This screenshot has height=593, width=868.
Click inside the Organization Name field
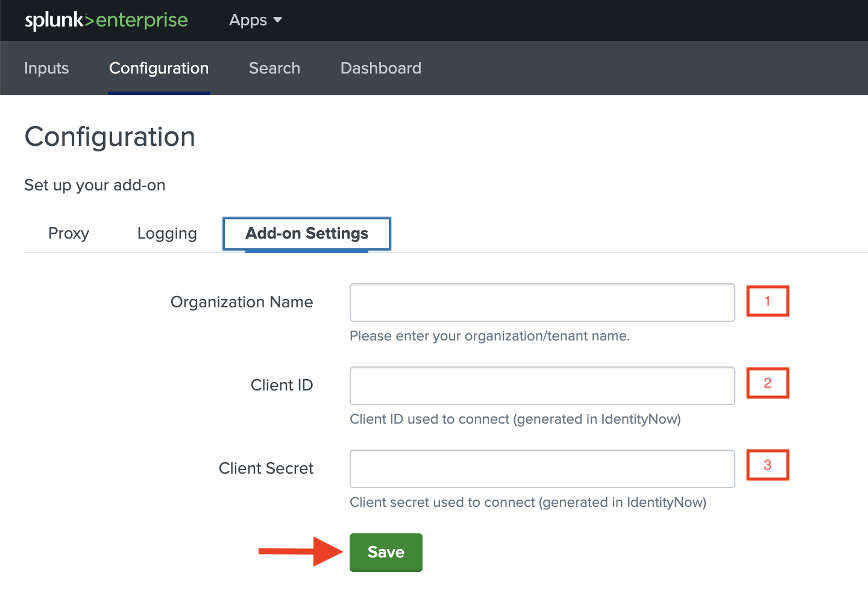pyautogui.click(x=541, y=302)
